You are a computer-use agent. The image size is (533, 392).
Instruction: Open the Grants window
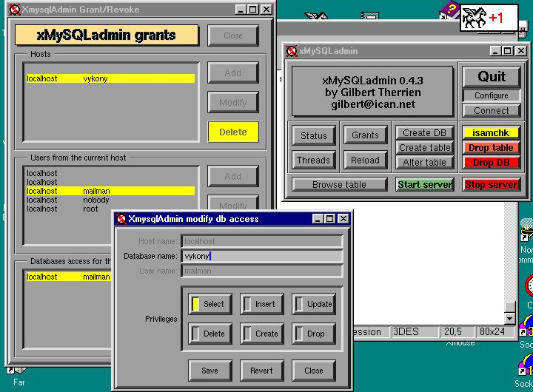pyautogui.click(x=366, y=135)
